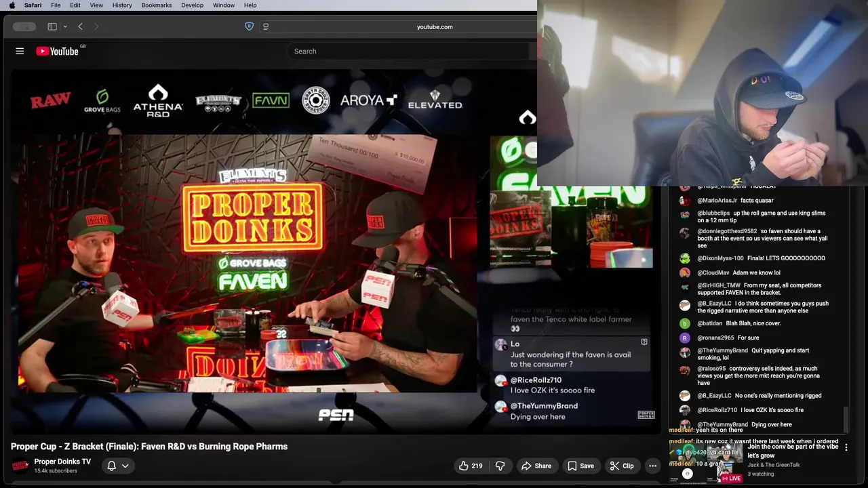Click the 'Finals! LETS GOOOOOOOOOO' chat message
This screenshot has height=488, width=868.
click(x=786, y=258)
